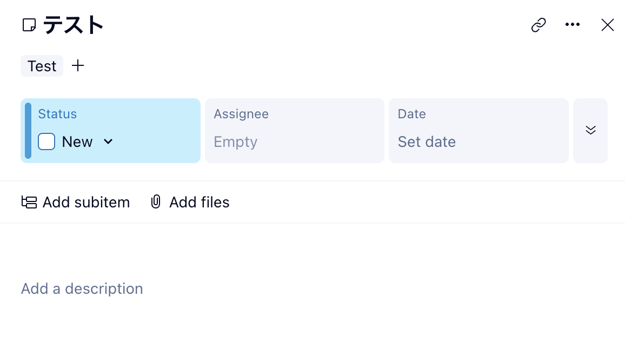Click the blue status color bar
This screenshot has width=625, height=364.
pos(28,131)
